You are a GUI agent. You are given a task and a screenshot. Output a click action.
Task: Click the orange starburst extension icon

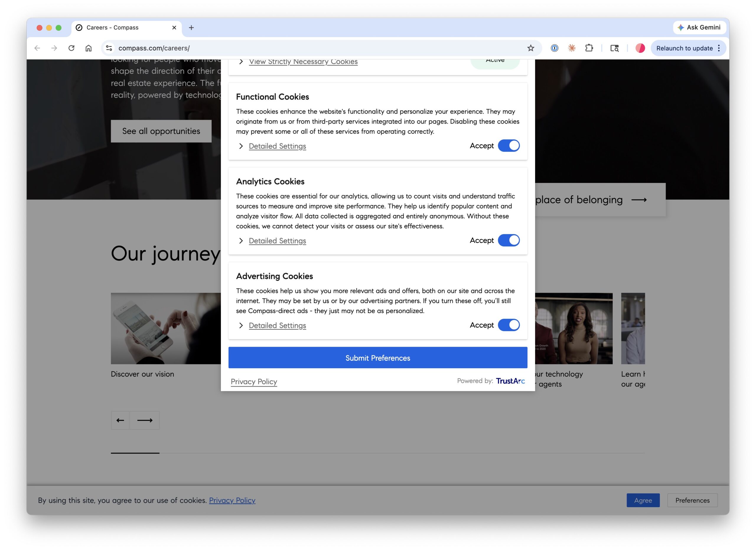click(x=572, y=48)
